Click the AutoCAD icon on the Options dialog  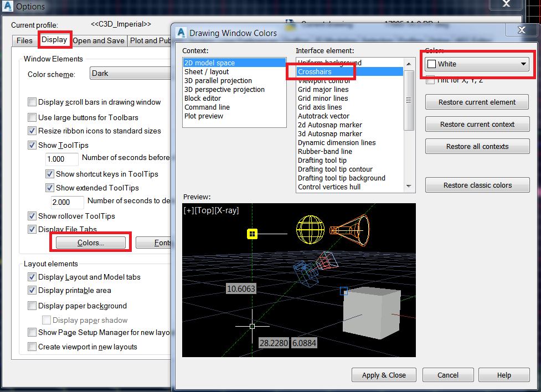pyautogui.click(x=8, y=7)
